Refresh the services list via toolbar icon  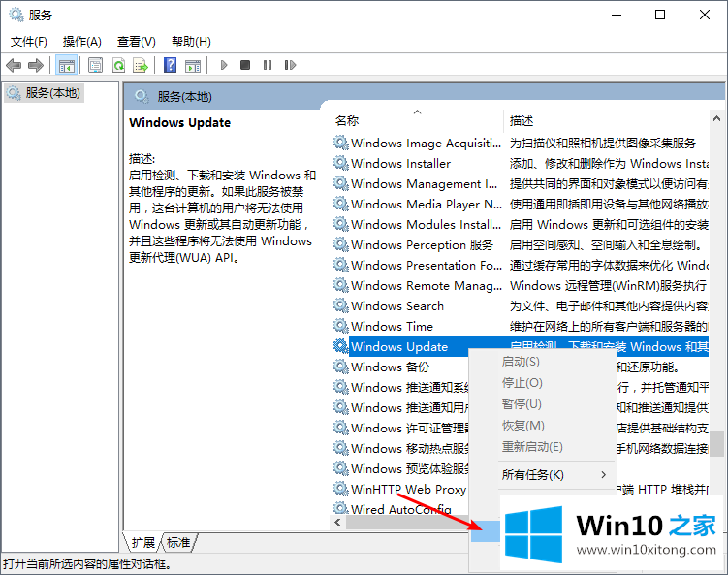pyautogui.click(x=118, y=65)
